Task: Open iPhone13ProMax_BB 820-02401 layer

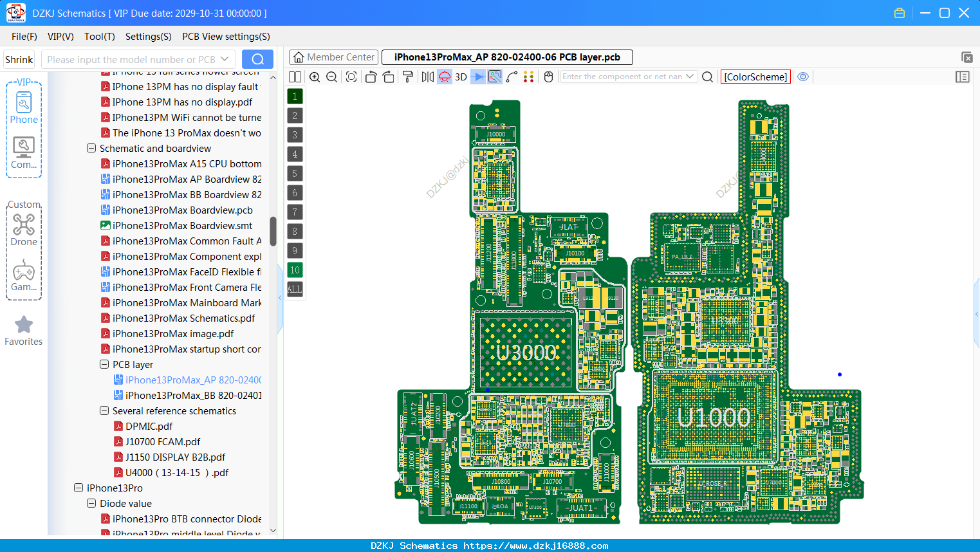Action: click(194, 395)
